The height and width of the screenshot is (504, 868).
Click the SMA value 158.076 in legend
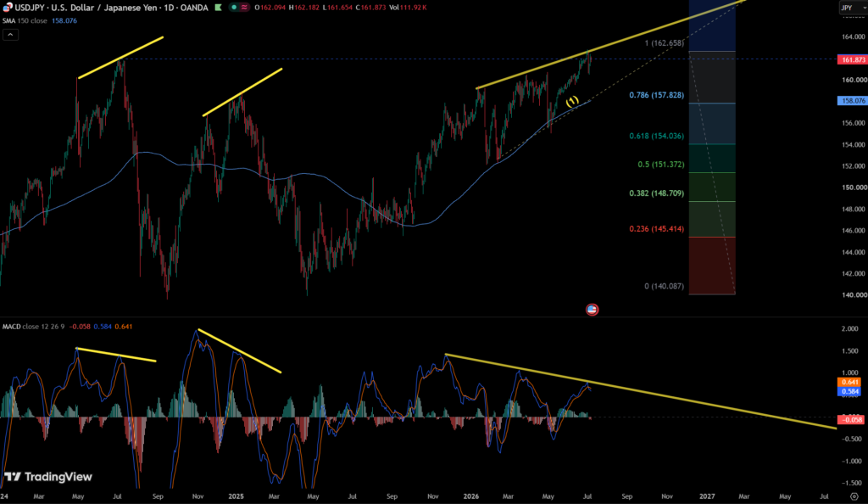pos(64,20)
